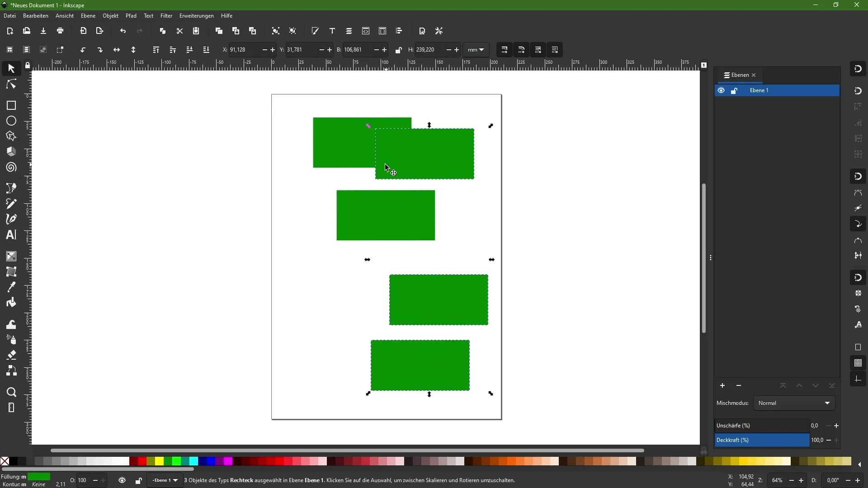
Task: Select the Bezier pen tool
Action: [11, 188]
